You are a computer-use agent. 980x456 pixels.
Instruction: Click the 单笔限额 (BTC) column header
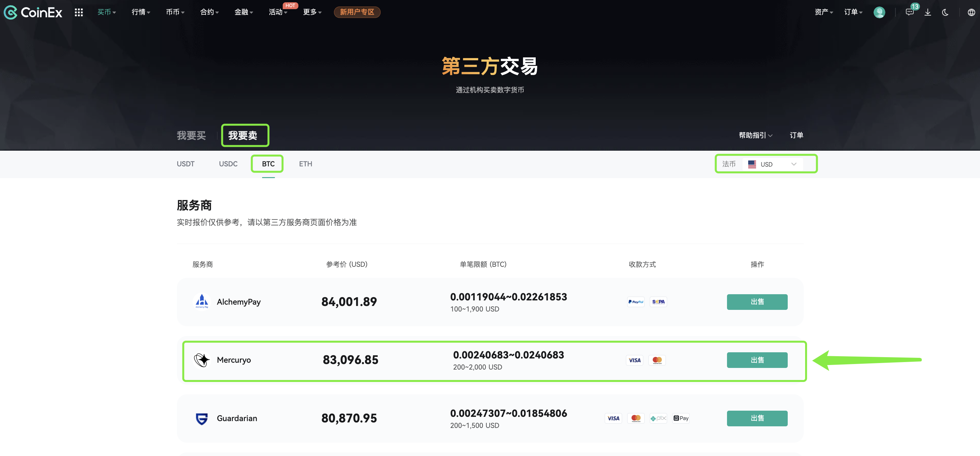[x=483, y=264]
